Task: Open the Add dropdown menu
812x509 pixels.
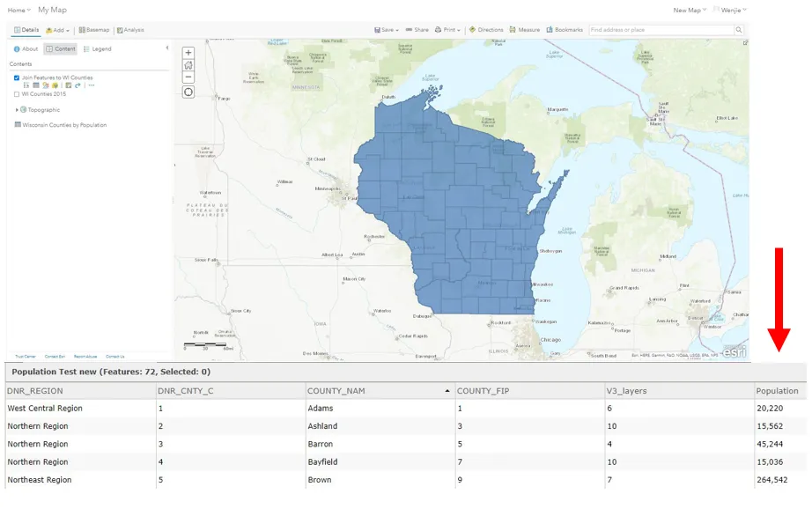Action: (x=58, y=30)
